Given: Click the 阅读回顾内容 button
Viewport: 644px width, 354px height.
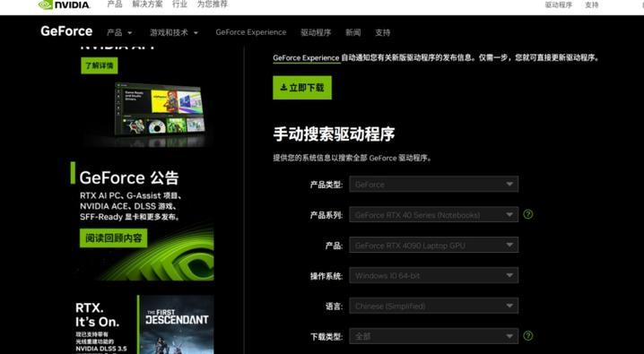Looking at the screenshot, I should pyautogui.click(x=113, y=237).
